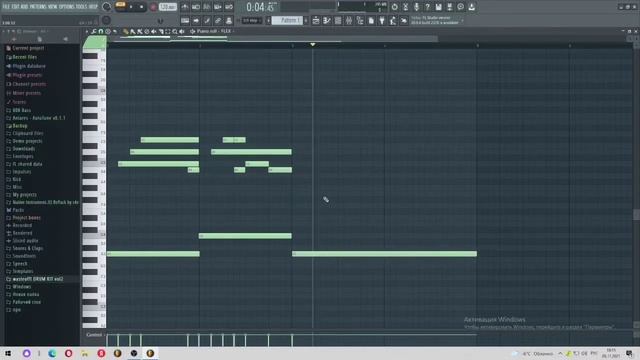This screenshot has width=640, height=360.
Task: Click the question mark help icon
Action: (x=428, y=7)
